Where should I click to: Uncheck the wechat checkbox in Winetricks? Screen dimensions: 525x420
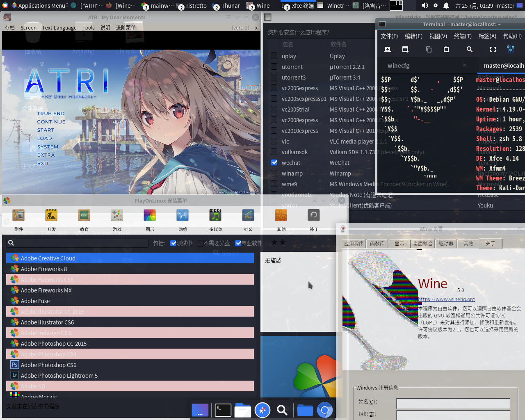click(x=274, y=162)
